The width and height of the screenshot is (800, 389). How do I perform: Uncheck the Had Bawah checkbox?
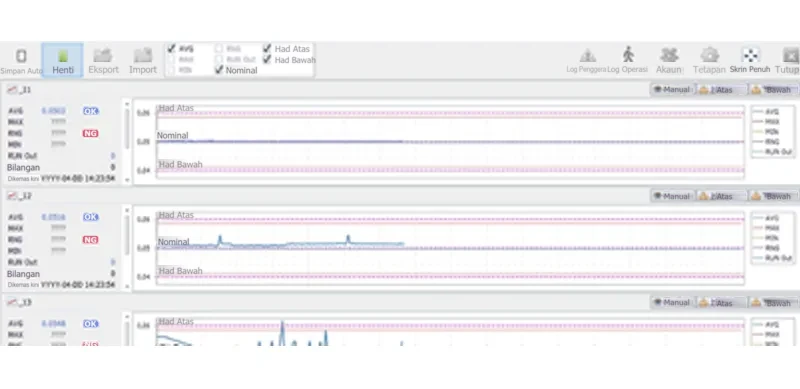click(267, 59)
